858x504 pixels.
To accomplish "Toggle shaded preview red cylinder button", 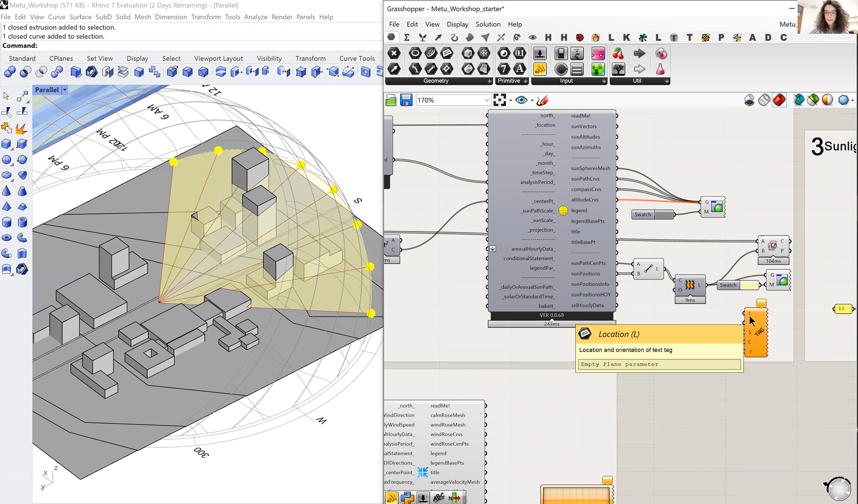I will point(779,100).
